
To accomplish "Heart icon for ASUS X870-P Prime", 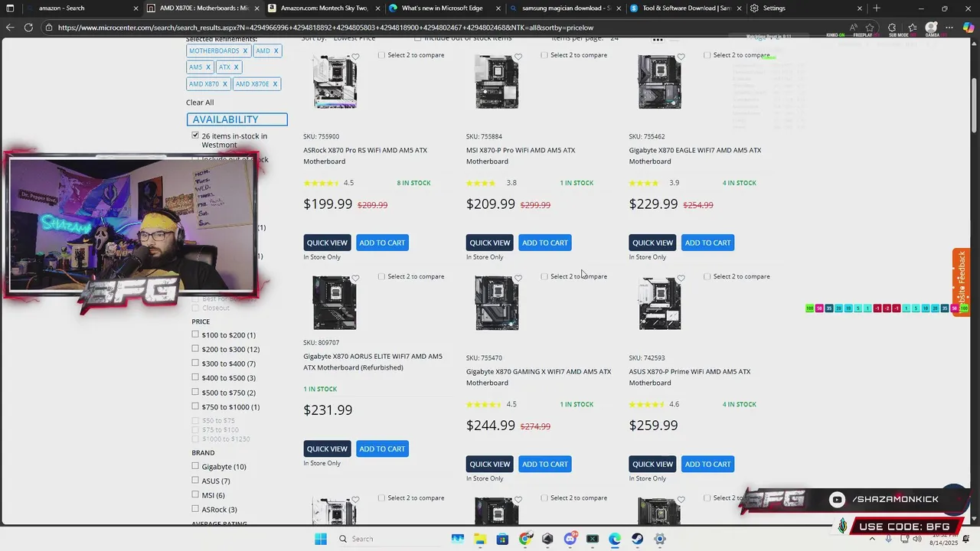I will pos(681,279).
